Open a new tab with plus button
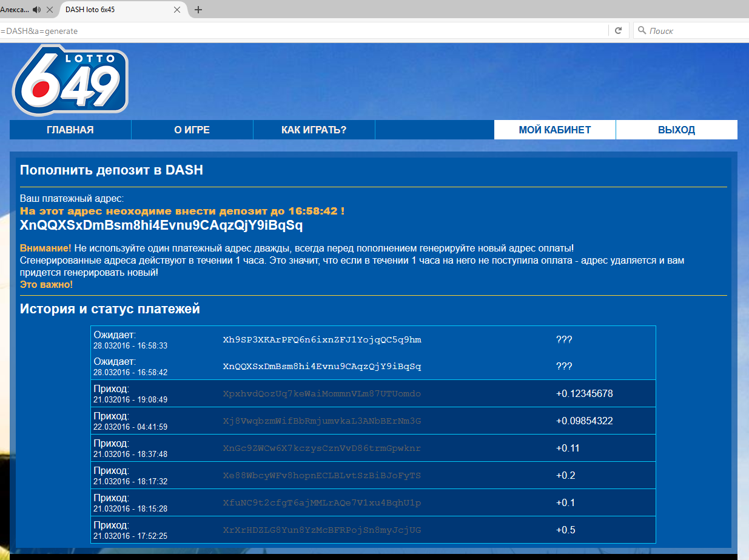This screenshot has height=560, width=749. (198, 10)
